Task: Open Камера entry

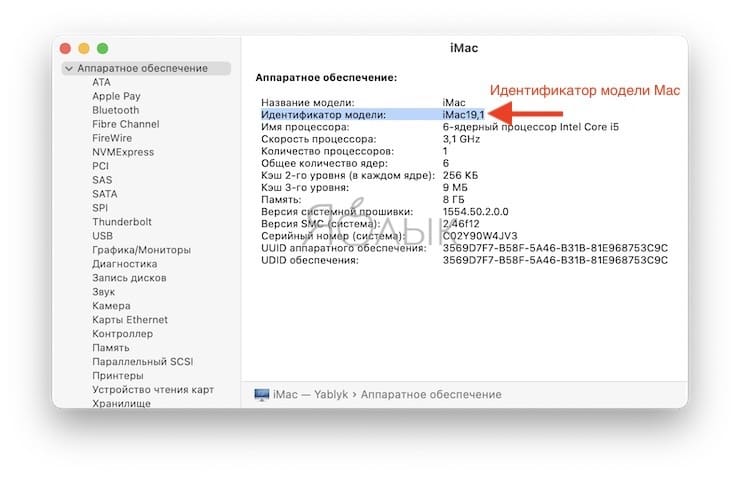Action: [111, 306]
